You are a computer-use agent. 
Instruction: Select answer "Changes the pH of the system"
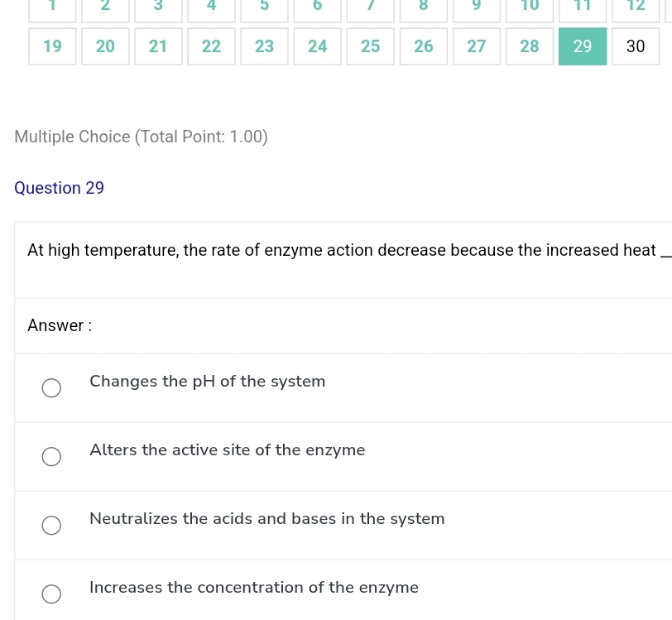[x=51, y=387]
